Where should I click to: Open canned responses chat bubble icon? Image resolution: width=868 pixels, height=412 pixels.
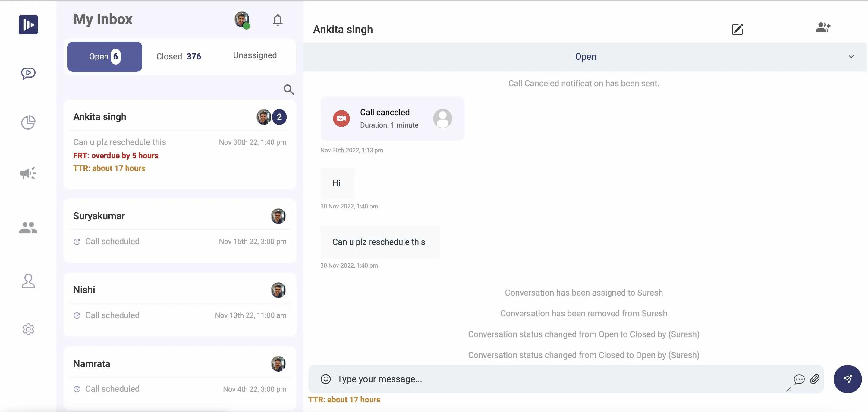click(799, 379)
